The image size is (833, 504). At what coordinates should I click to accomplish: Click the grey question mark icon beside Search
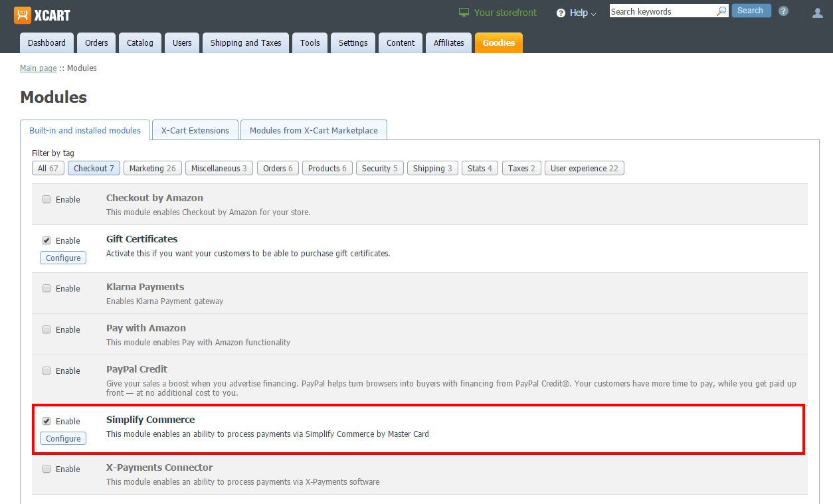coord(784,11)
